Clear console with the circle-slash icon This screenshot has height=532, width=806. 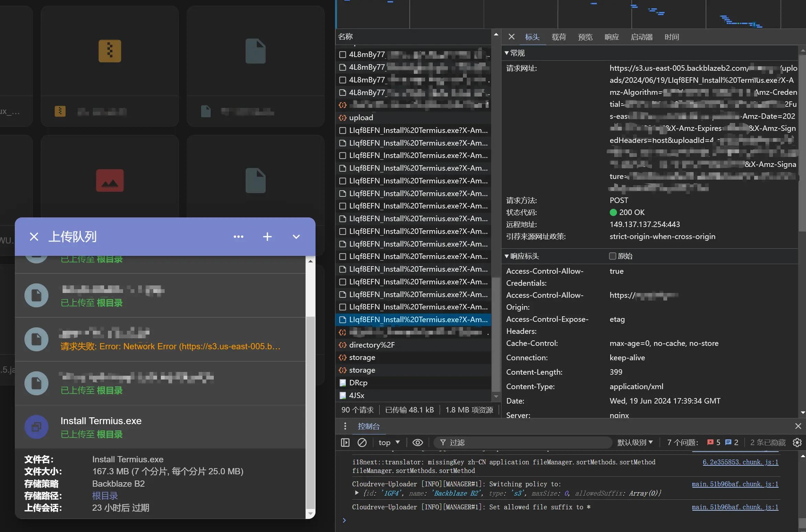tap(362, 443)
